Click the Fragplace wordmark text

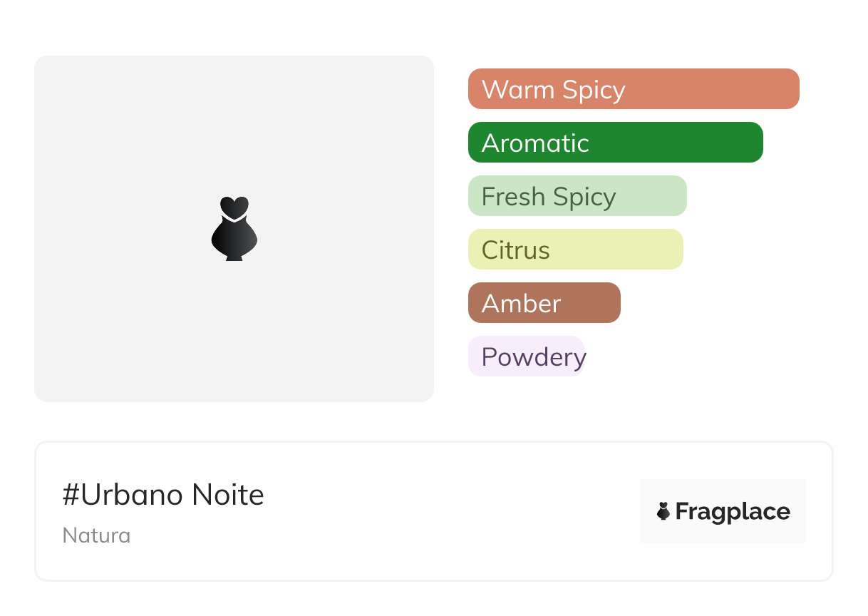(x=733, y=511)
